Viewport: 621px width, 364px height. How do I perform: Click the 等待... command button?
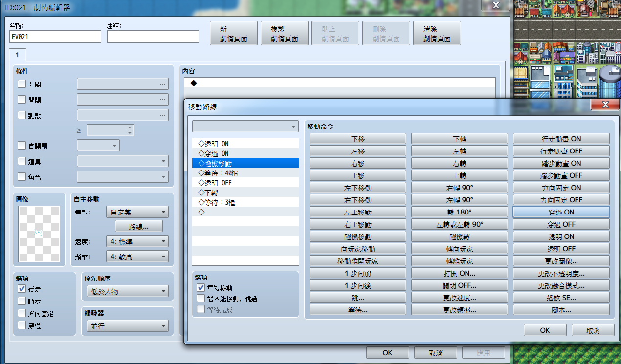pyautogui.click(x=358, y=310)
